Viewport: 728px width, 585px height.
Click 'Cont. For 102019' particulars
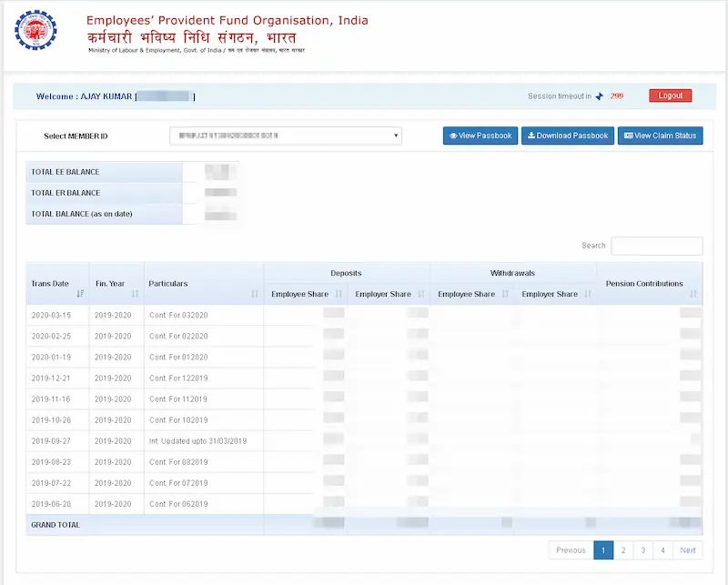point(178,420)
